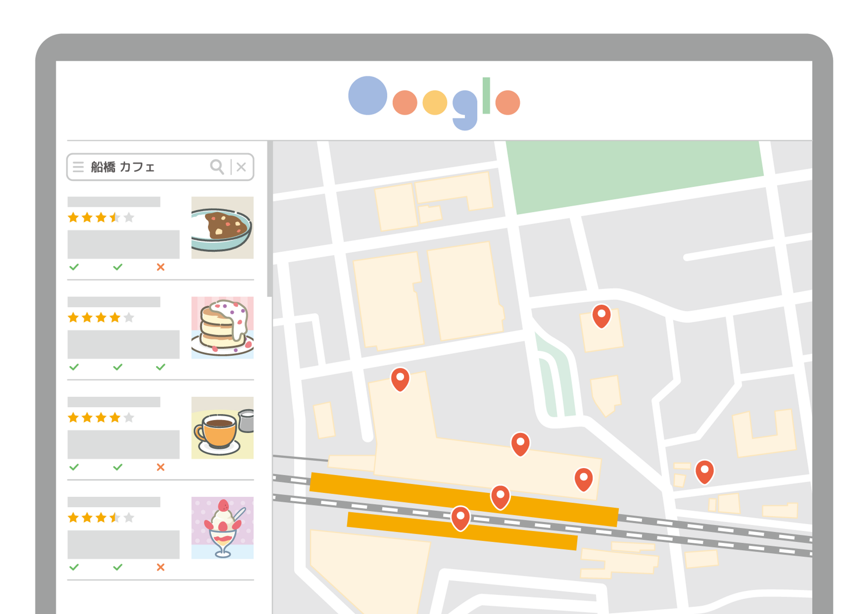Click the title bar of the parfait listing

tap(114, 502)
